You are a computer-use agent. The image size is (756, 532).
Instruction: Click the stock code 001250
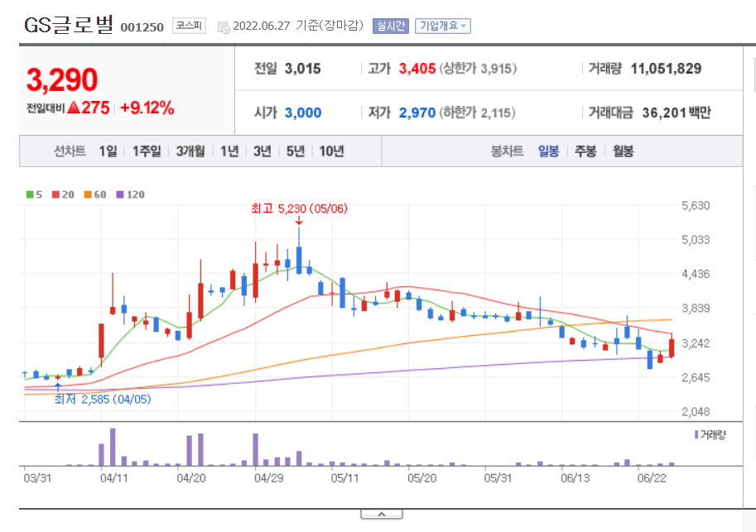tap(142, 27)
